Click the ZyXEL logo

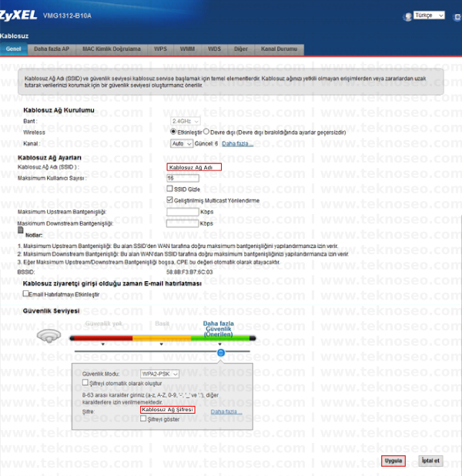click(18, 15)
